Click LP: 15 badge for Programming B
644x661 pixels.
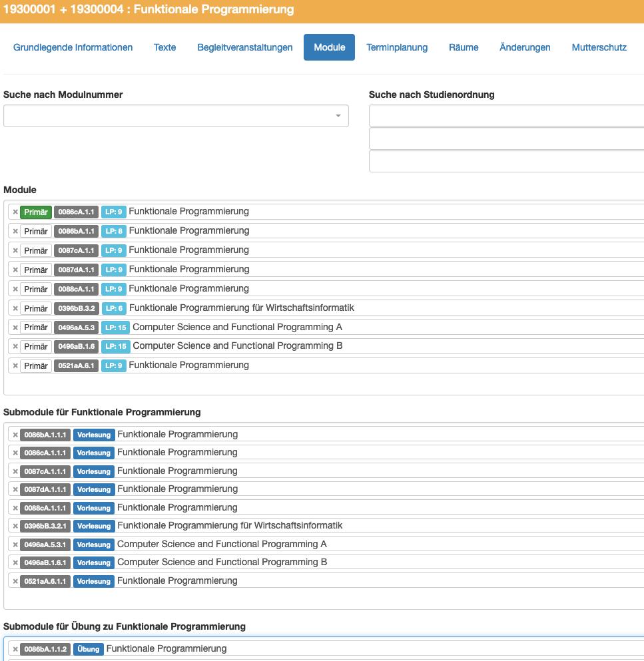(x=116, y=347)
